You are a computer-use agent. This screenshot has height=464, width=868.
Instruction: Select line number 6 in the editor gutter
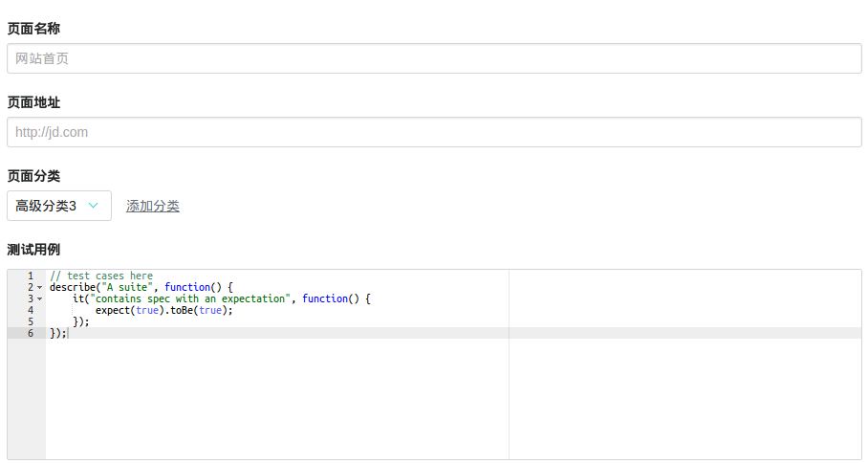coord(31,333)
